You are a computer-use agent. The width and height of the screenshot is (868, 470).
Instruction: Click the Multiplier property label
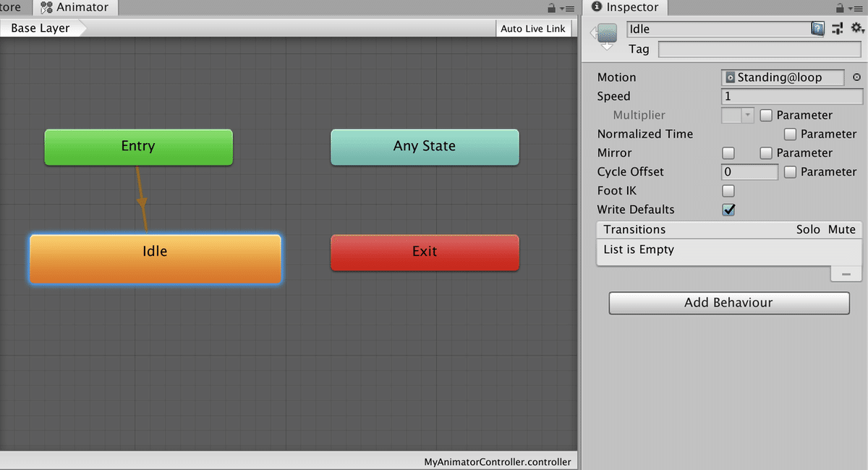coord(639,115)
